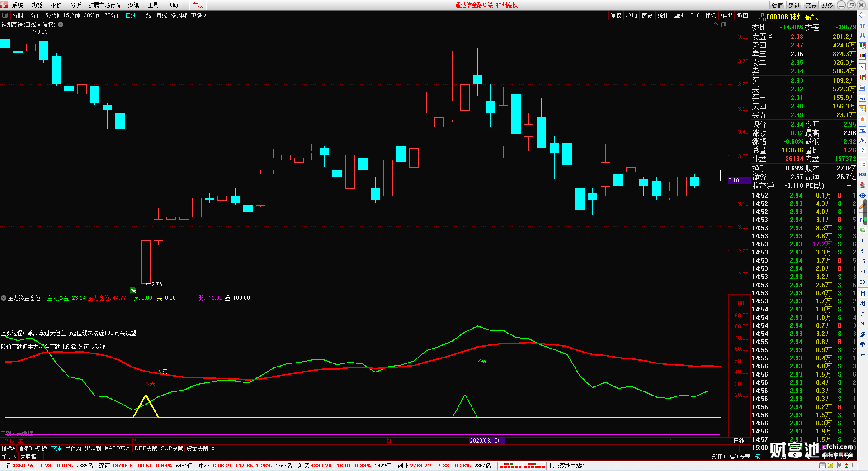This screenshot has height=471, width=868.
Task: Click the red dollar sign sidebar icon
Action: tap(863, 185)
